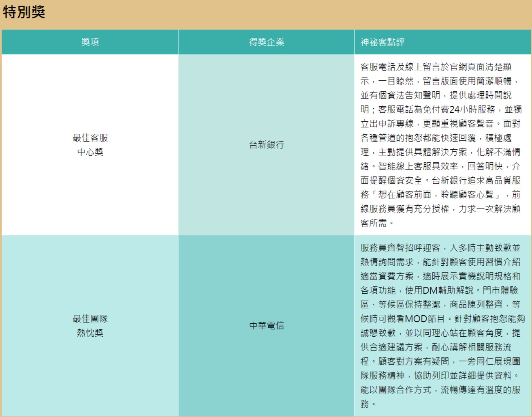This screenshot has width=532, height=417.
Task: Select the 最佳客服中心獎 award cell
Action: click(90, 145)
